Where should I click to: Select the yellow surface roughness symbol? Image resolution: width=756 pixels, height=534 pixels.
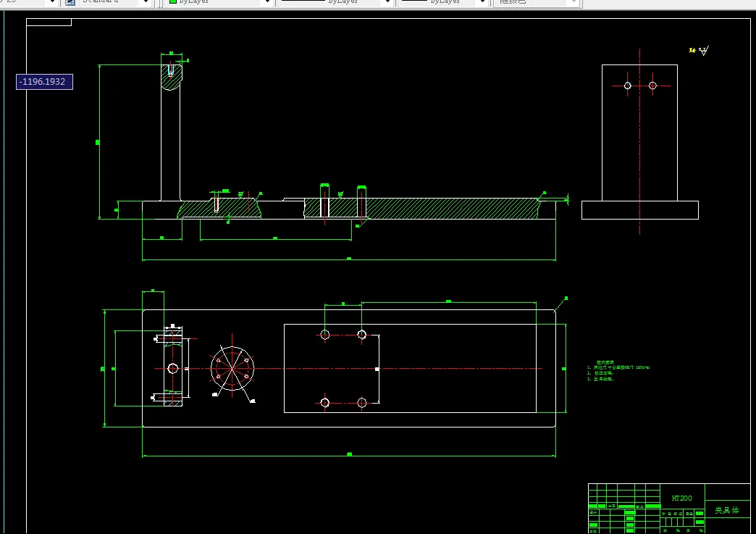click(x=700, y=50)
